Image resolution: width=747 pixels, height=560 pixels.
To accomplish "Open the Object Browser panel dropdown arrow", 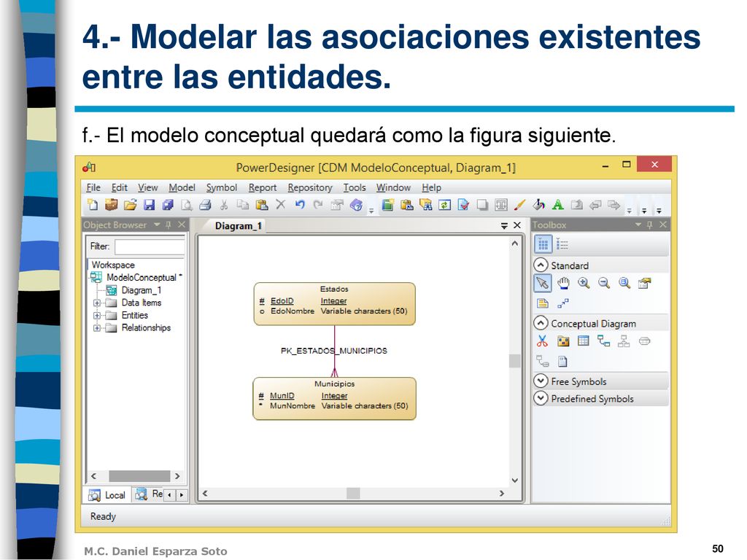I will click(x=157, y=225).
